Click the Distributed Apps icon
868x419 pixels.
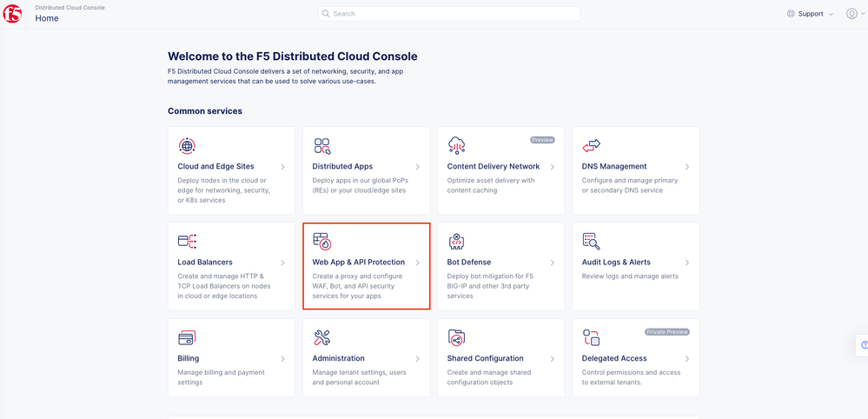pyautogui.click(x=322, y=145)
